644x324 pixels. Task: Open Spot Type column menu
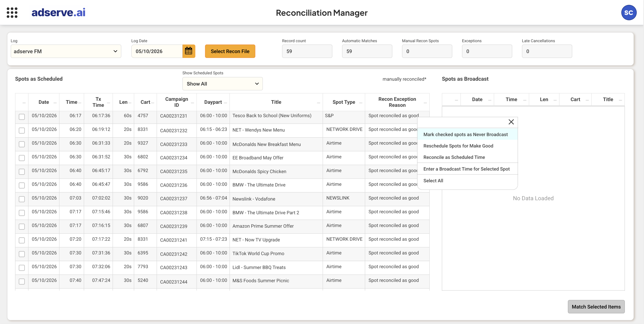click(x=361, y=103)
